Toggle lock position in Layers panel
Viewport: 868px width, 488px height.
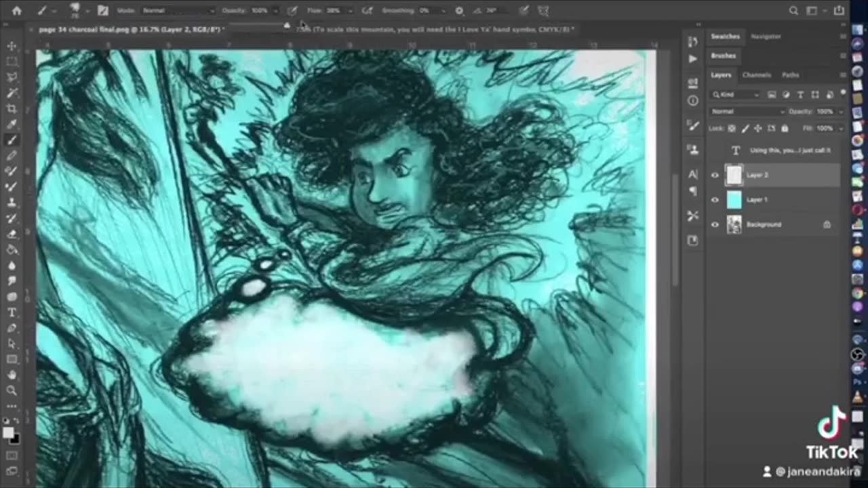[758, 128]
